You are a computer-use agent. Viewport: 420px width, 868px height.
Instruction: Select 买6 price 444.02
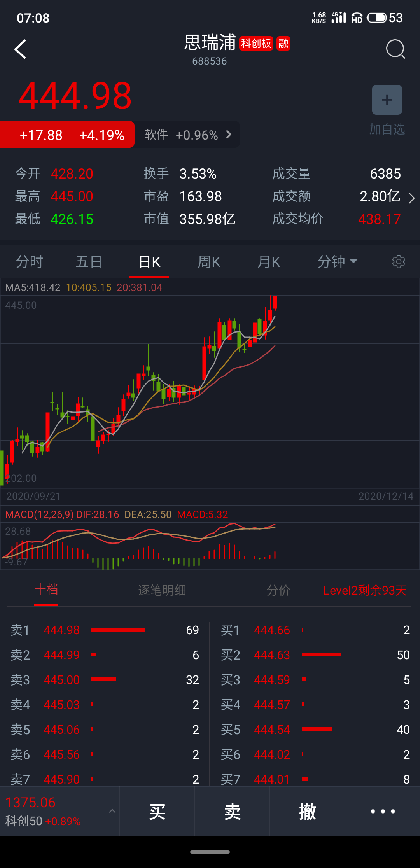pyautogui.click(x=272, y=754)
